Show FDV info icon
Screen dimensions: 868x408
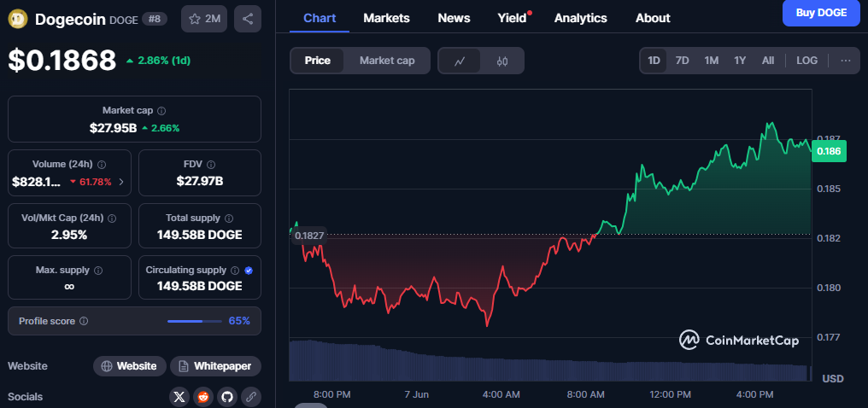coord(211,164)
